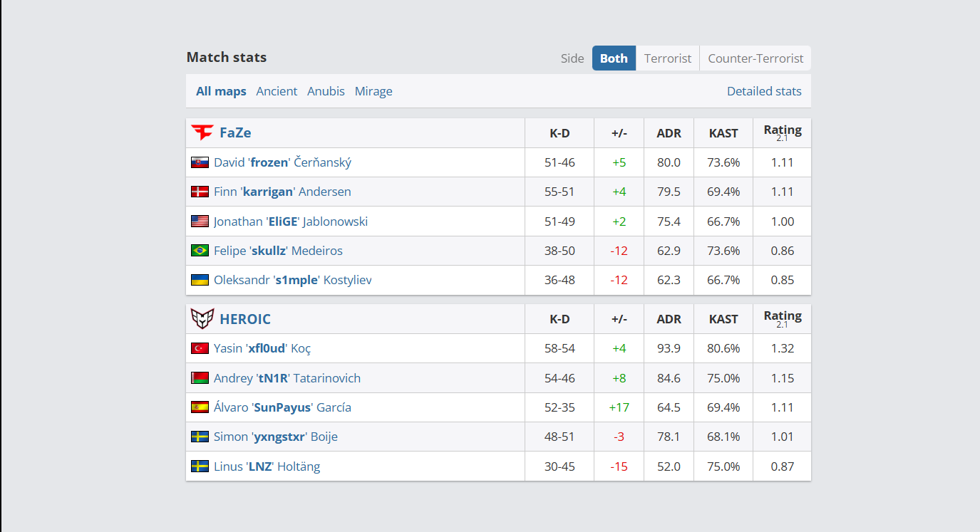Open Andrey 'tN1R' Tatarinovich player link
The width and height of the screenshot is (980, 532).
click(287, 378)
